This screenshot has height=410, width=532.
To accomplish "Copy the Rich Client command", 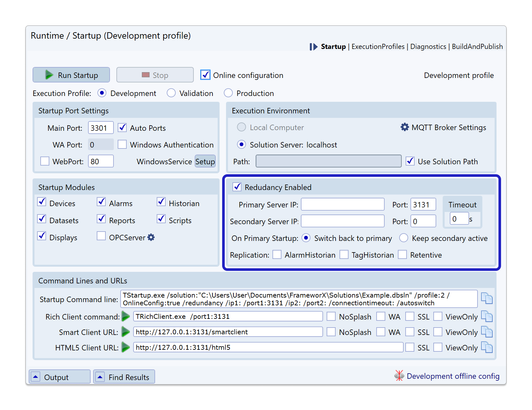I will tap(487, 316).
